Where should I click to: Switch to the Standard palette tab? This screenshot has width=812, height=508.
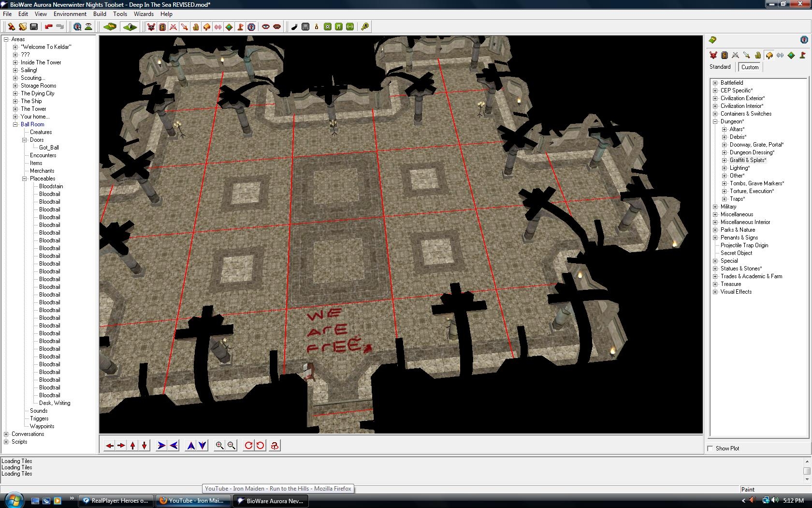[x=720, y=67]
